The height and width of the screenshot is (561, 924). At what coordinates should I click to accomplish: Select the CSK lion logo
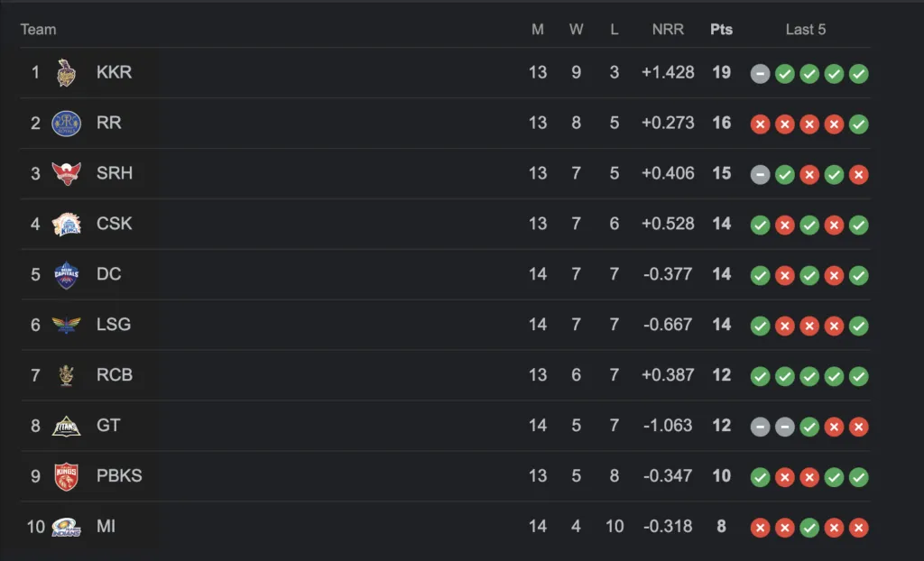(x=66, y=224)
